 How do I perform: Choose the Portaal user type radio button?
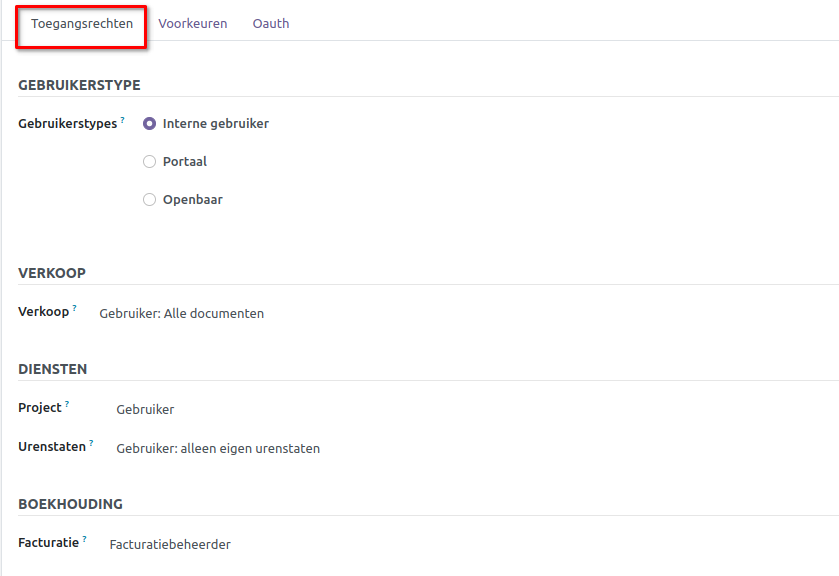pos(150,162)
